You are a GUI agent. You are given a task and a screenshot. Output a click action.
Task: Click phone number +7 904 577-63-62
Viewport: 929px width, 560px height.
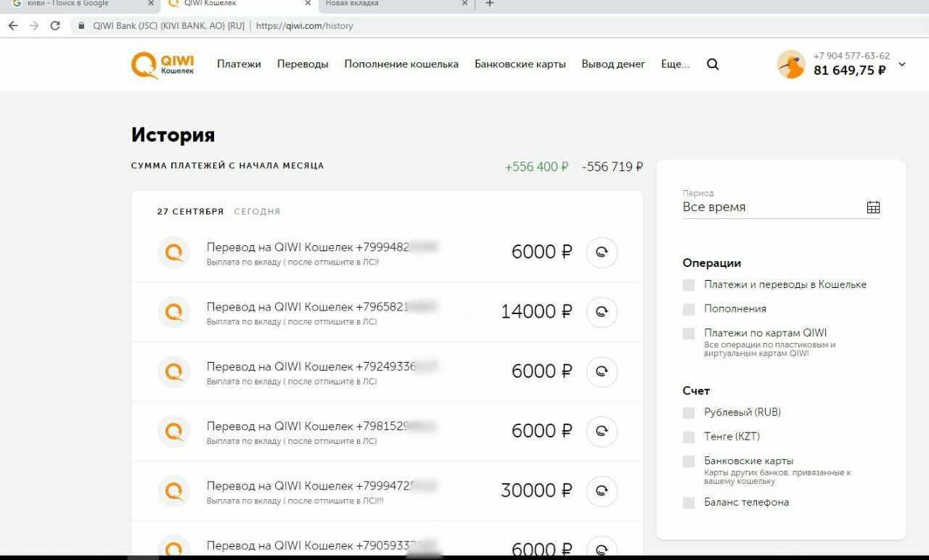(851, 56)
